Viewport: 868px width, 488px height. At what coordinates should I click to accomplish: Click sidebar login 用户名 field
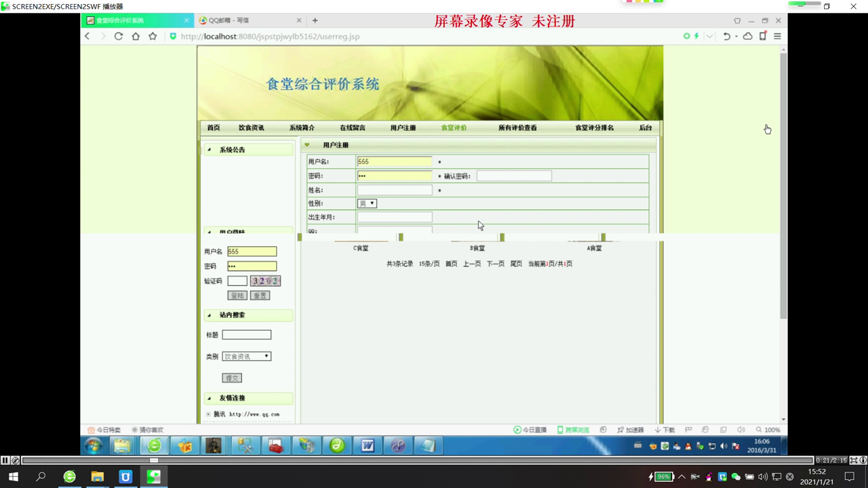[x=252, y=251]
